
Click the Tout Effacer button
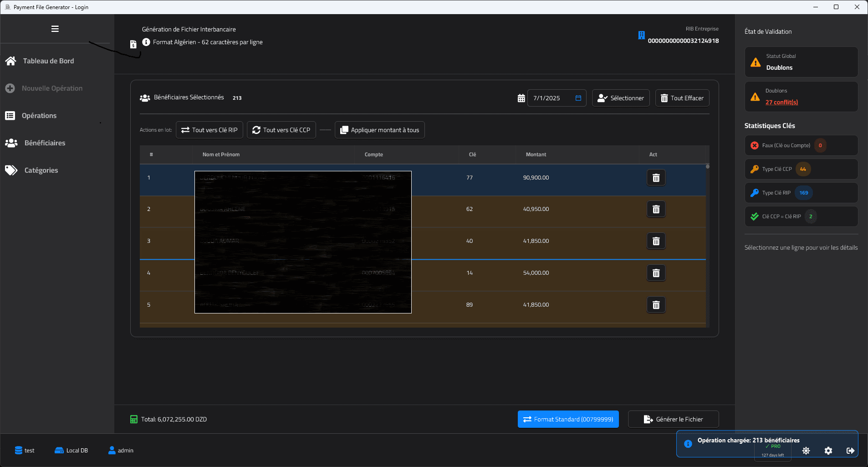pyautogui.click(x=682, y=98)
